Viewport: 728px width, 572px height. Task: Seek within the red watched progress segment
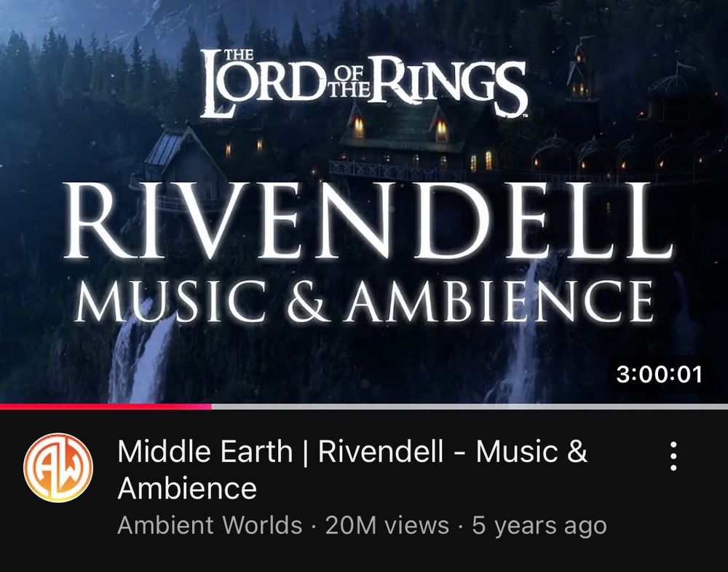106,406
